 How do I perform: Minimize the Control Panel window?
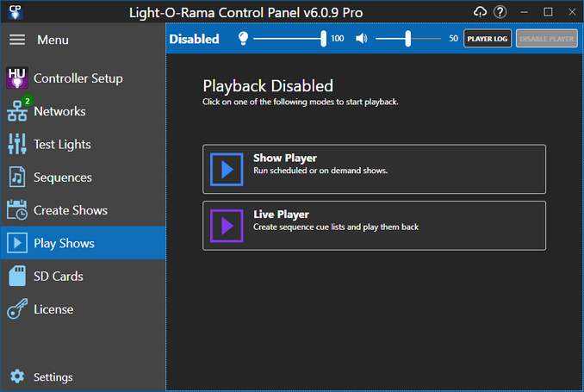524,12
